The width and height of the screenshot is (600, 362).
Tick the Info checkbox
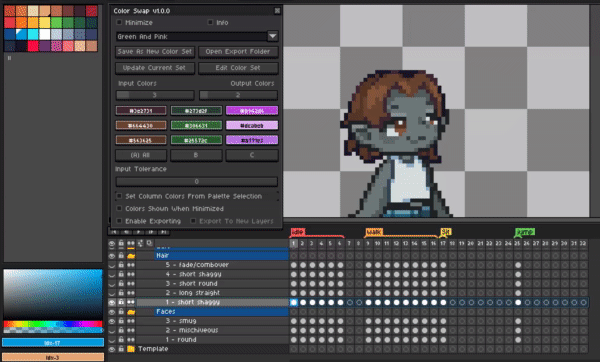210,22
